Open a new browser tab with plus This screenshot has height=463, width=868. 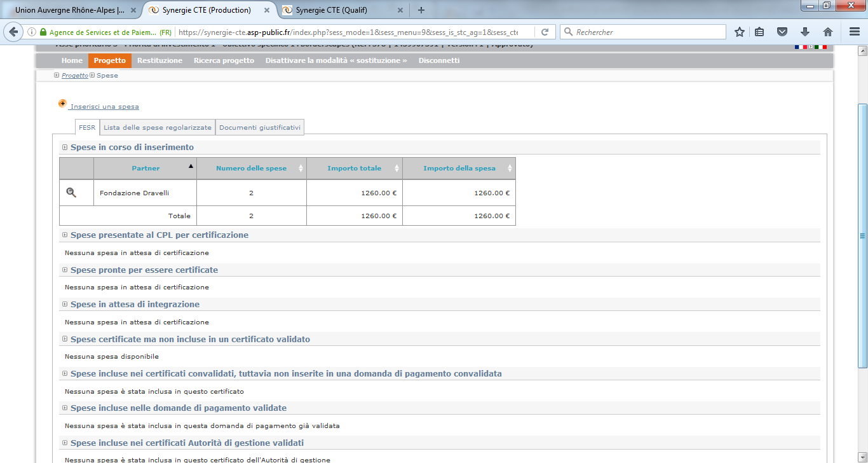(x=421, y=10)
